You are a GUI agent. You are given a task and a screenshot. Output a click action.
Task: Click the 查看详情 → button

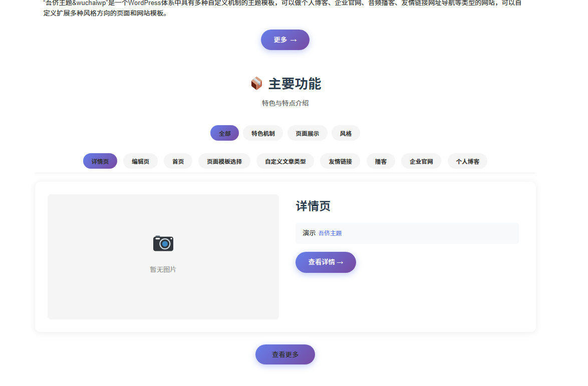[326, 262]
